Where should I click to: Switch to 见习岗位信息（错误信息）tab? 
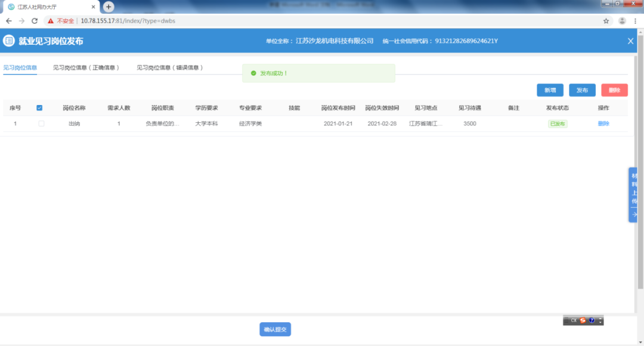click(x=170, y=68)
